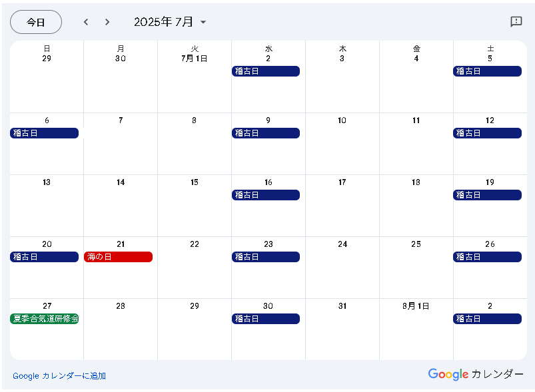Open the feedback icon at top right
The image size is (535, 392).
click(x=516, y=22)
